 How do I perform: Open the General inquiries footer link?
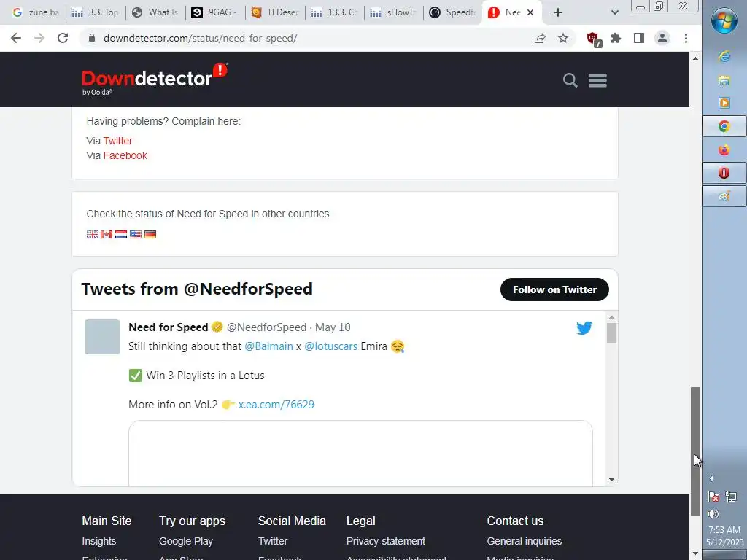click(x=525, y=542)
